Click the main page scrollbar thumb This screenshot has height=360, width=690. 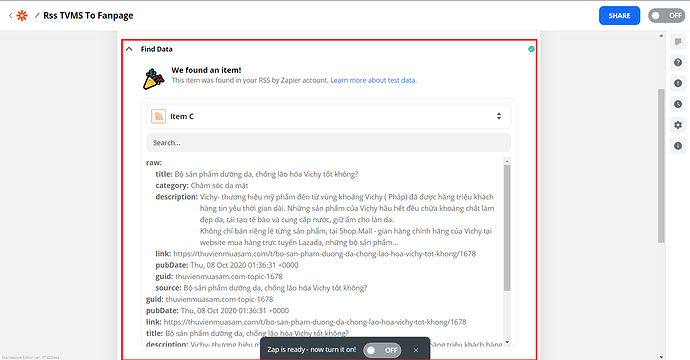661,166
